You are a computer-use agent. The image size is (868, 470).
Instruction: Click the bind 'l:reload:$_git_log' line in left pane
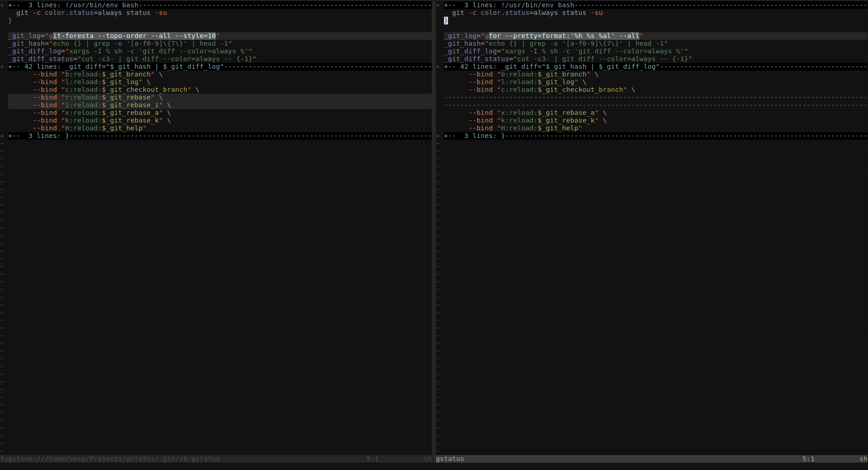[91, 82]
